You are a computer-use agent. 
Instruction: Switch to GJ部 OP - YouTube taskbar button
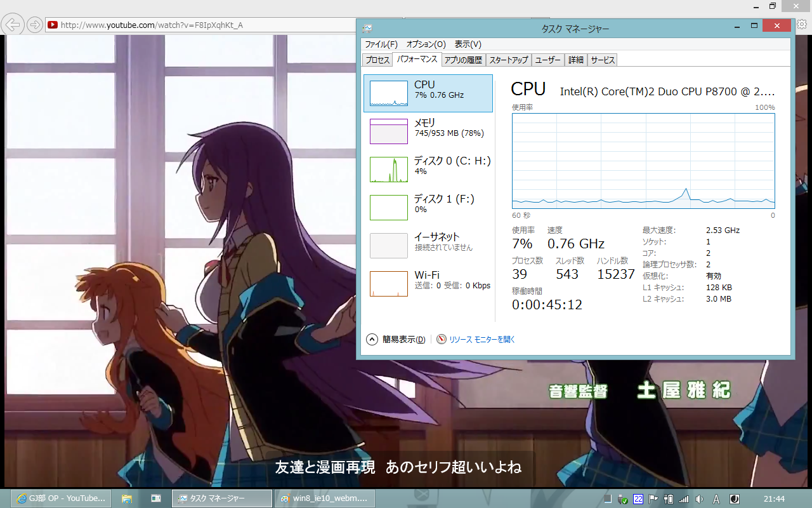[x=62, y=498]
